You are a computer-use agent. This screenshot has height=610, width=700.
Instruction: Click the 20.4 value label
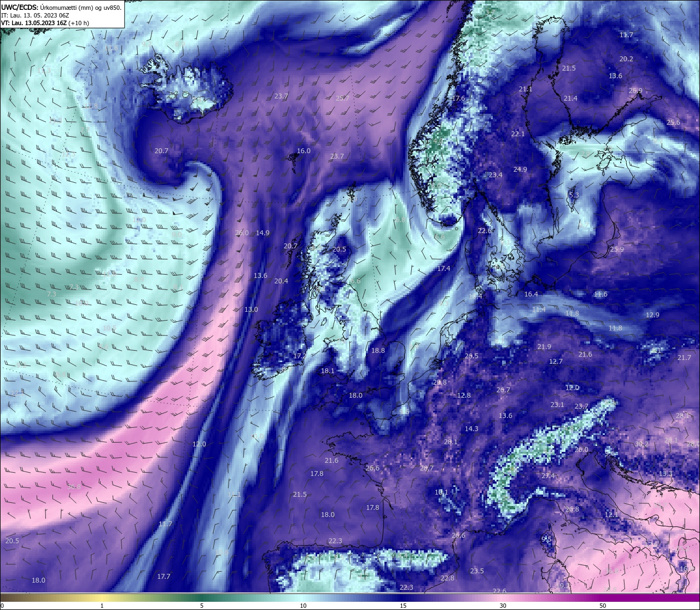[x=281, y=281]
